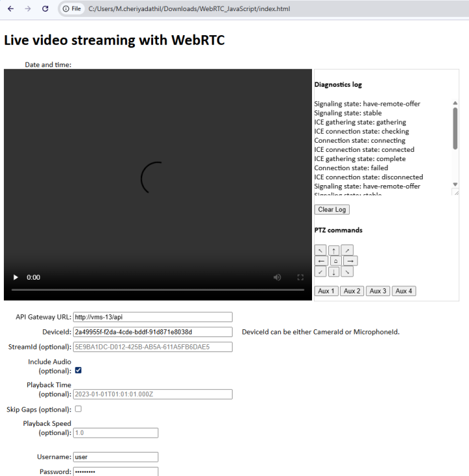Screen dimensions: 469x476
Task: Enter fullscreen on the video player
Action: (300, 277)
